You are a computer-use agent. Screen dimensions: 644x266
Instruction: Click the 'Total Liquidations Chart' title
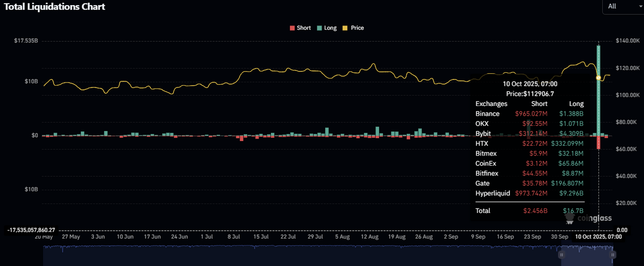point(55,7)
